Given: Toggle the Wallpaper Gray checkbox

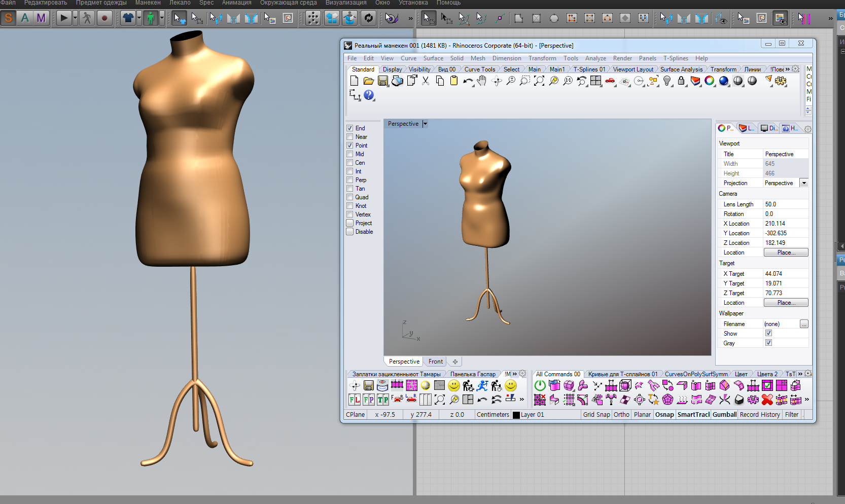Looking at the screenshot, I should (768, 343).
